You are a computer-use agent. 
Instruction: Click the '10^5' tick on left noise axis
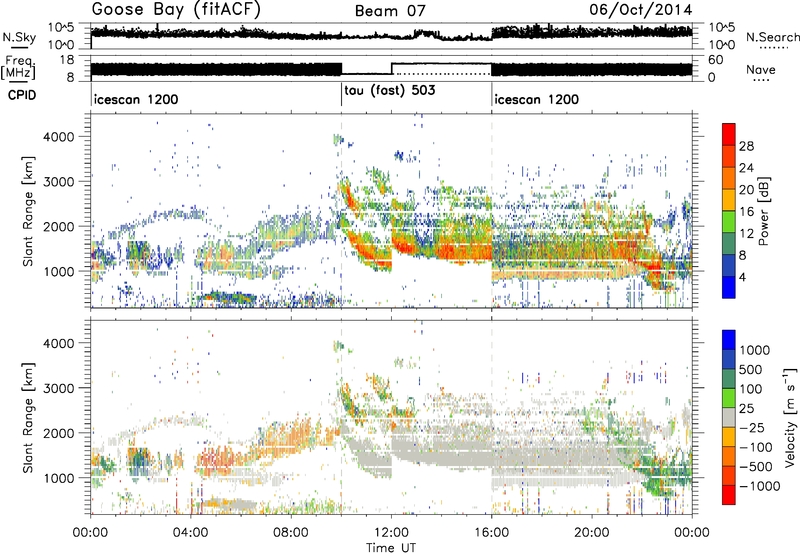point(61,28)
